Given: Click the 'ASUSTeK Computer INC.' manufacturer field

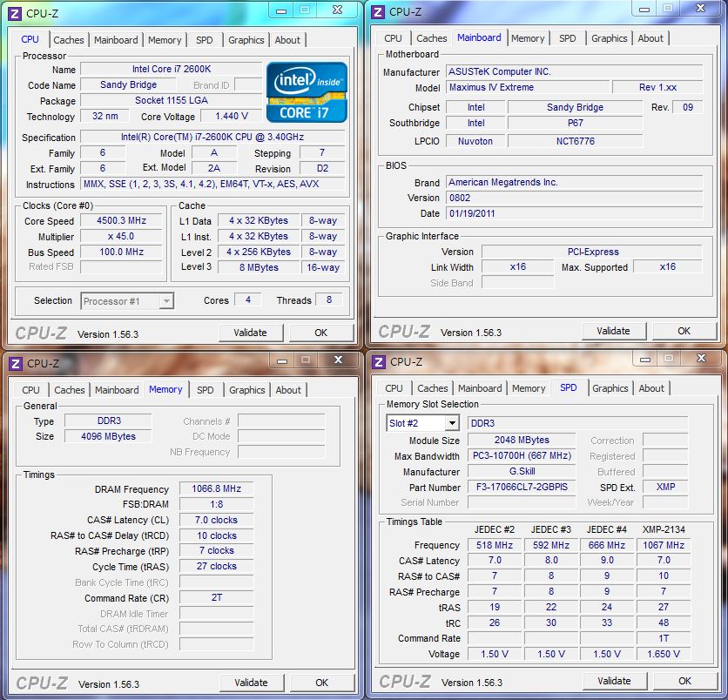Looking at the screenshot, I should tap(575, 71).
